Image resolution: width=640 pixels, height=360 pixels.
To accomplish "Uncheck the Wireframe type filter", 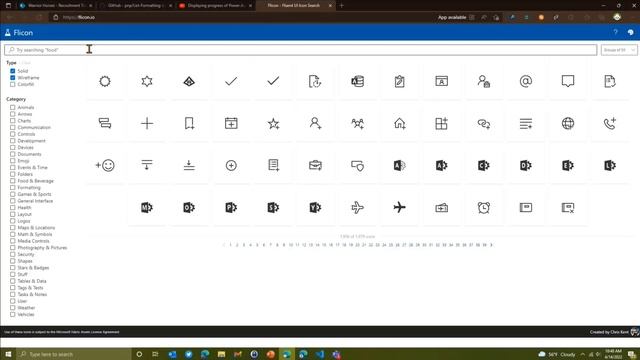I will tap(13, 78).
